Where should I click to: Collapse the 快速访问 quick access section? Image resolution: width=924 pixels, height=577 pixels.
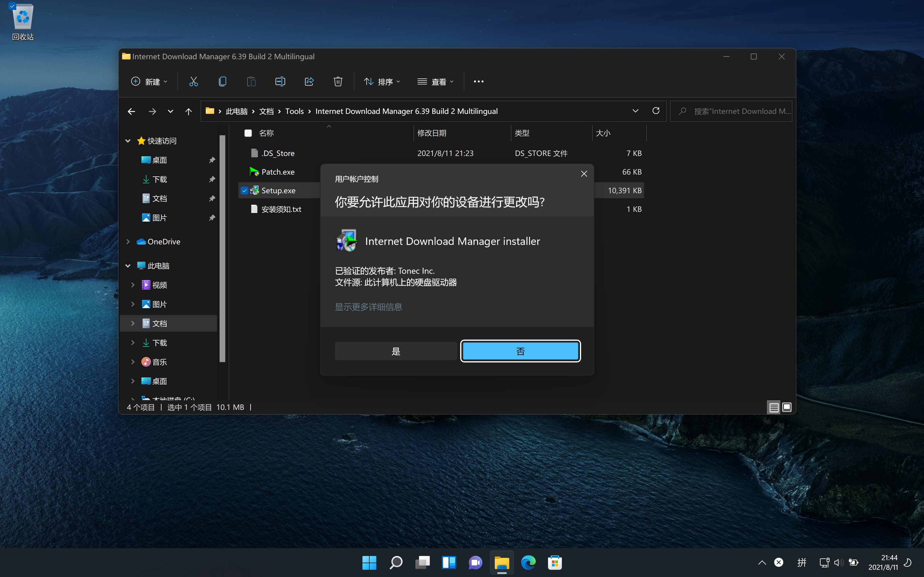tap(128, 141)
